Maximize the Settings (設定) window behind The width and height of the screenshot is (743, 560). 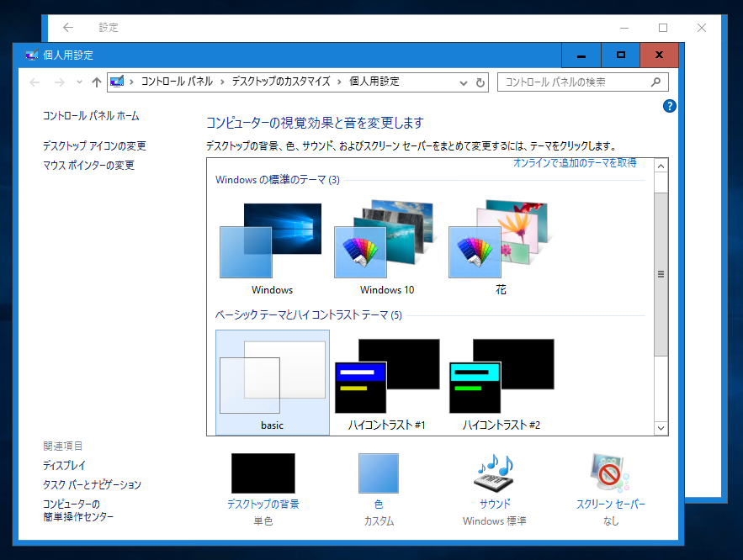[663, 28]
